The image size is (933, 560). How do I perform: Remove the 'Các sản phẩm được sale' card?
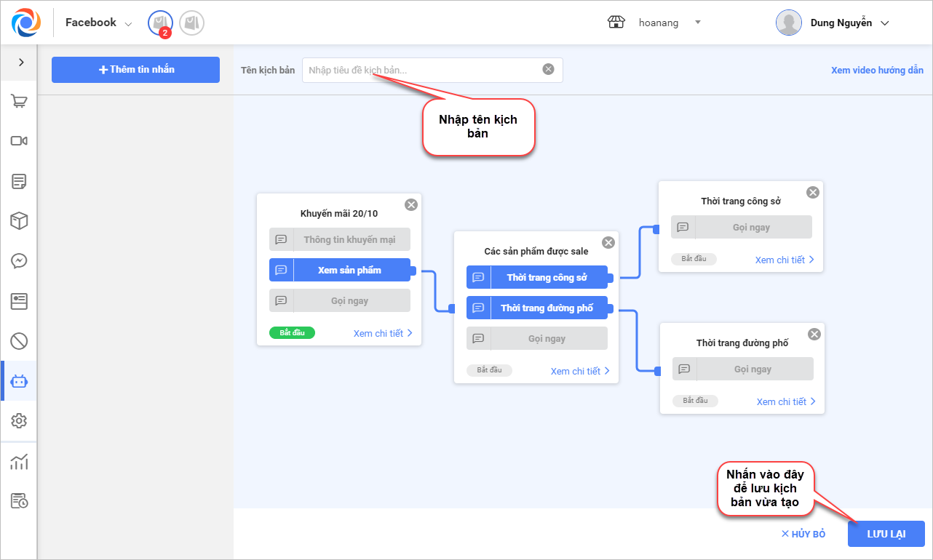(x=608, y=243)
